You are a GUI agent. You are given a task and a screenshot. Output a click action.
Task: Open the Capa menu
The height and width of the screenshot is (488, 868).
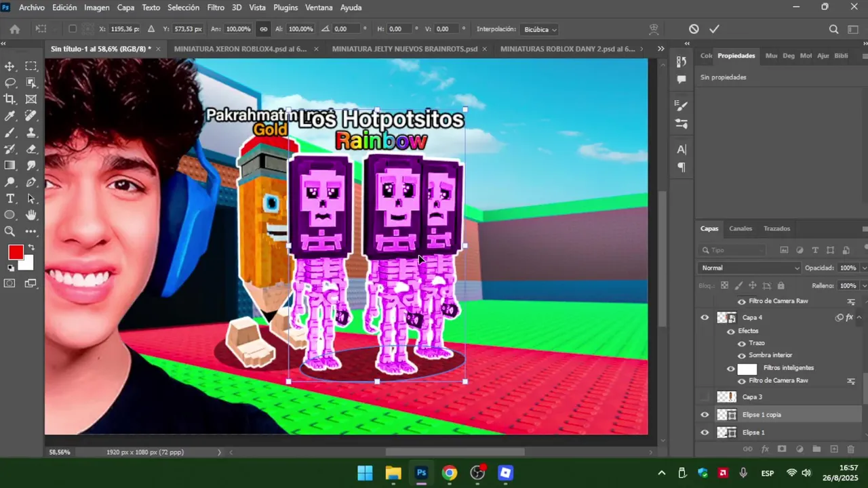click(125, 7)
